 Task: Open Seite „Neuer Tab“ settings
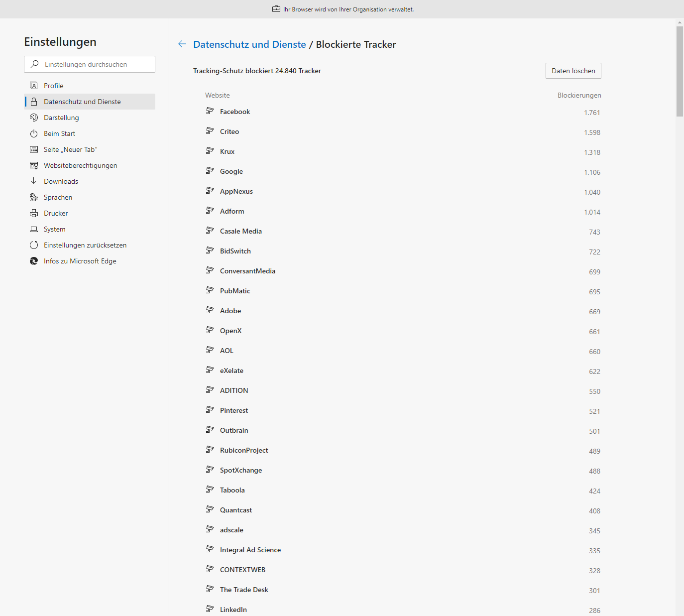click(70, 149)
